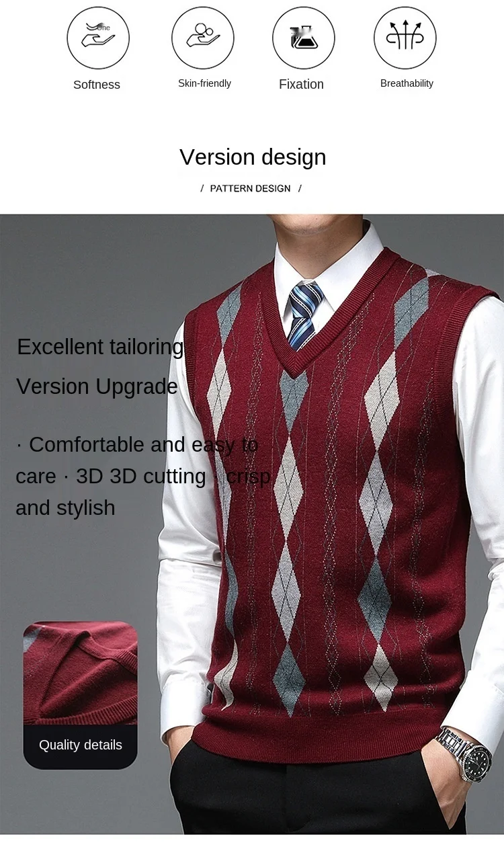Click the Excellent tailoring text
504x857 pixels.
click(101, 347)
